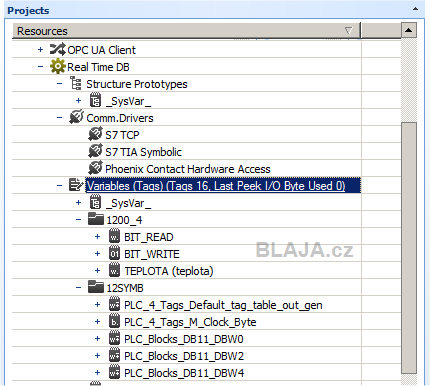Expand the OPC UA Client node

(40, 50)
